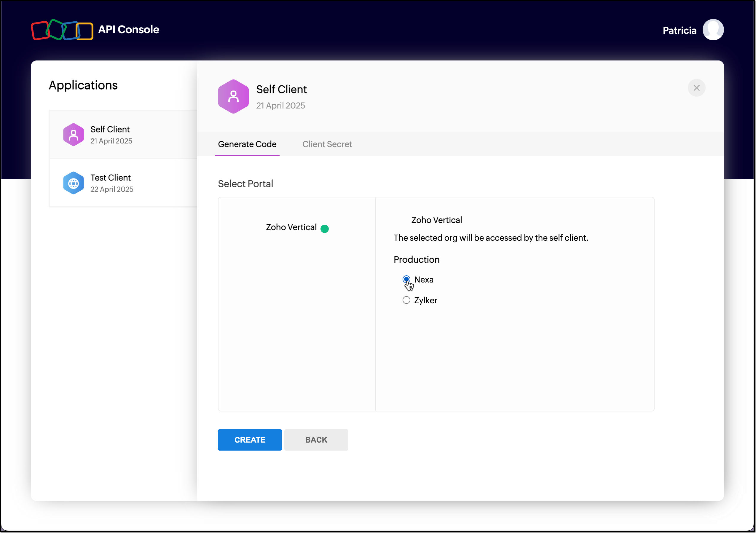This screenshot has height=533, width=756.
Task: Click the Zylker option label
Action: (425, 300)
